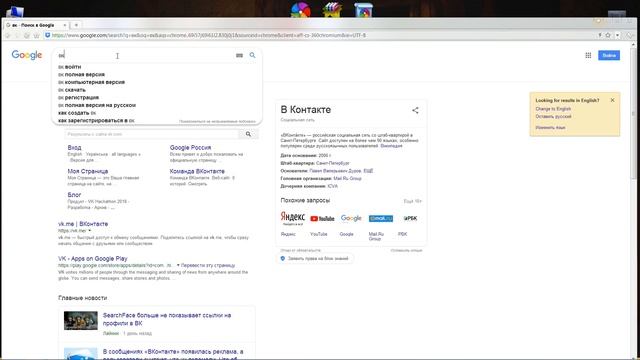Image resolution: width=640 pixels, height=360 pixels.
Task: Click the virtual keyboard icon in search box
Action: 239,55
